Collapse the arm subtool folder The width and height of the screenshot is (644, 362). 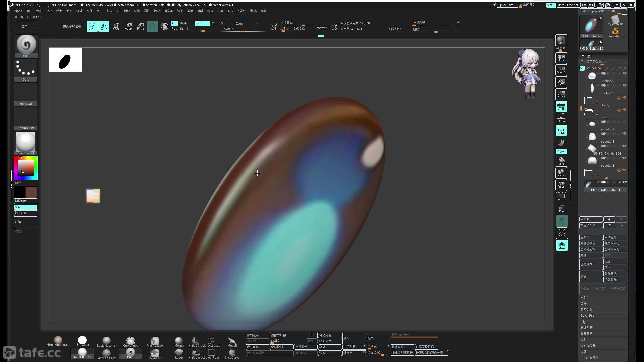point(588,112)
